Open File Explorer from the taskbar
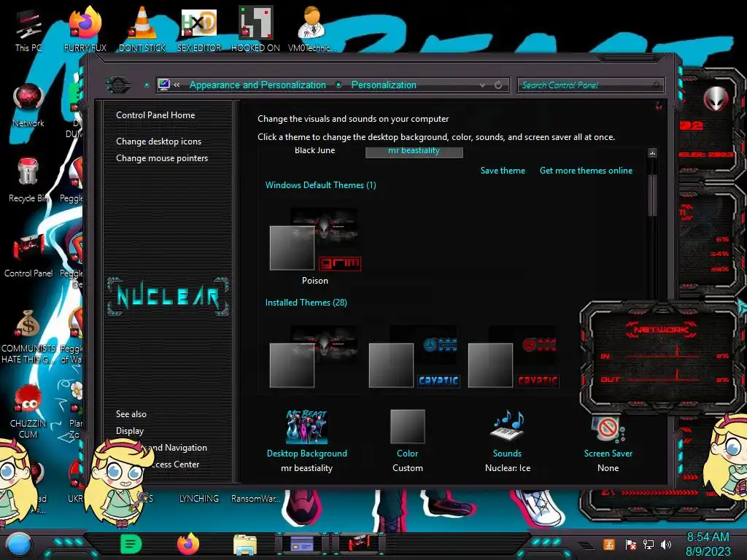 coord(245,545)
